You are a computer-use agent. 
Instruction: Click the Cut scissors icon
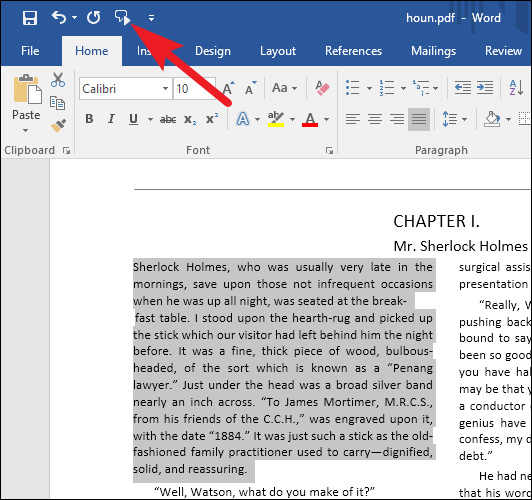click(x=58, y=80)
